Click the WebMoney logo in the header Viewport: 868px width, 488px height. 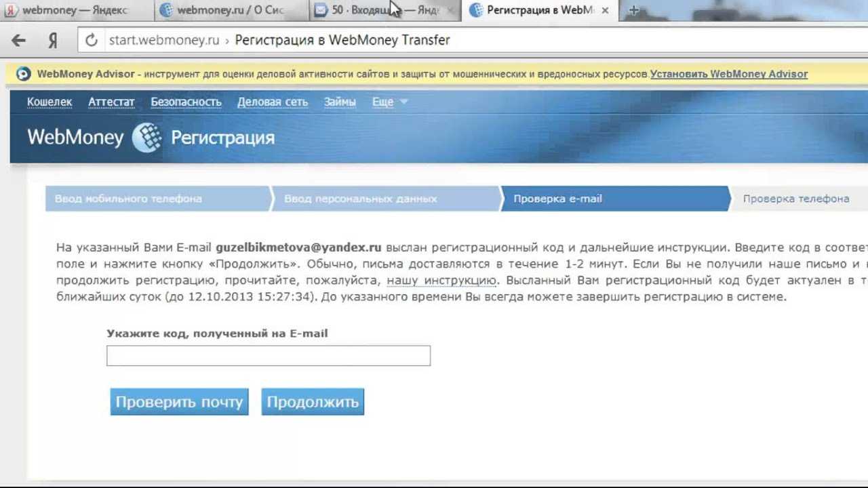[95, 138]
